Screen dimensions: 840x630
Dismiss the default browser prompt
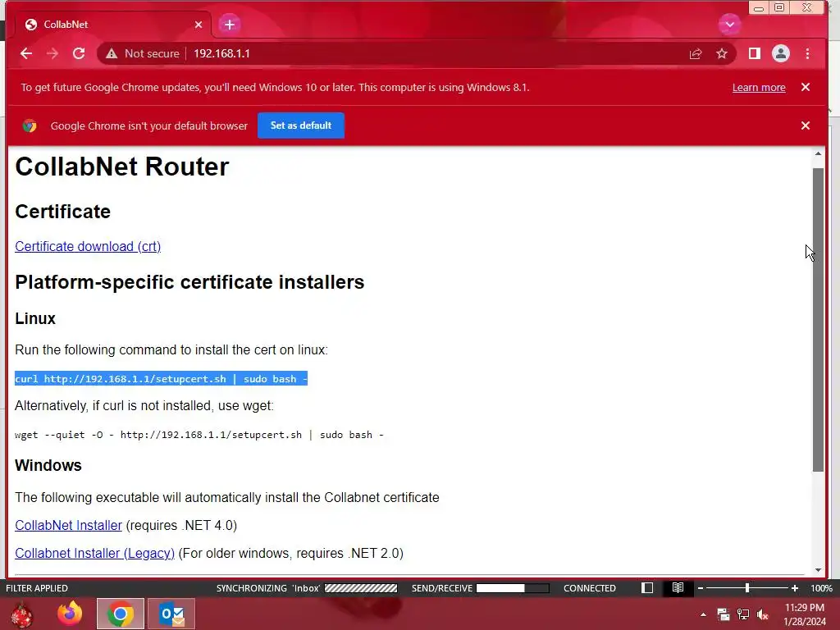(806, 126)
